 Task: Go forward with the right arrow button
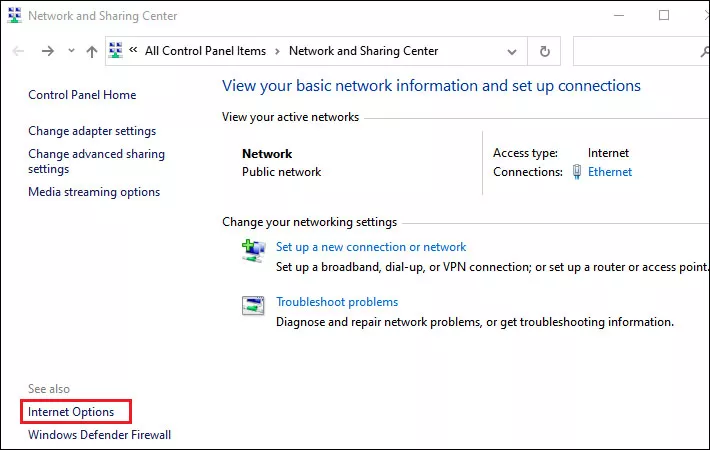48,51
